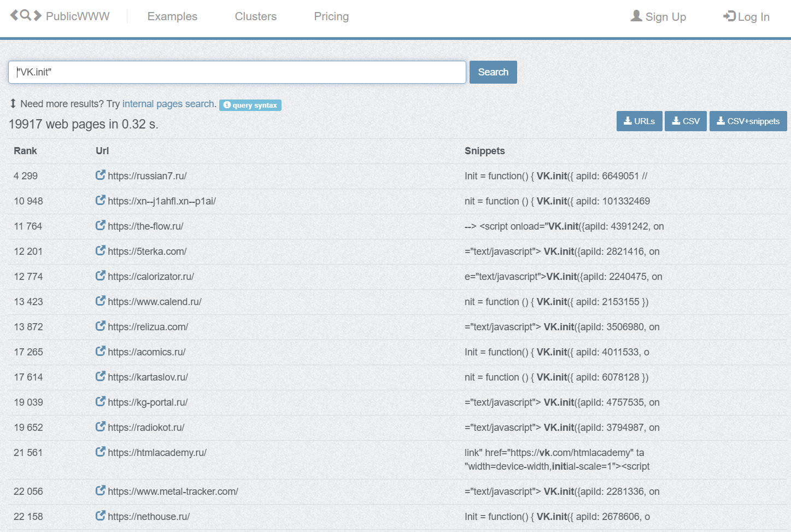Download results as CSV file
Image resolution: width=791 pixels, height=532 pixels.
685,121
